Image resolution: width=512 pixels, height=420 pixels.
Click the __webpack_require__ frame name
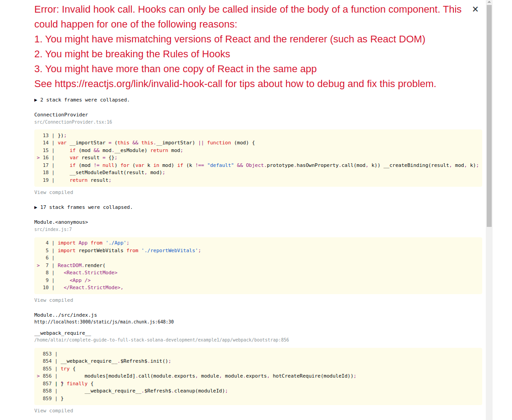click(x=63, y=333)
